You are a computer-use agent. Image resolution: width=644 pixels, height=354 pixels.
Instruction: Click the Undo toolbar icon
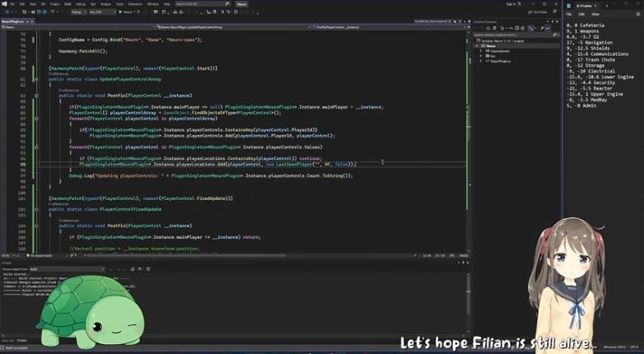(x=53, y=12)
